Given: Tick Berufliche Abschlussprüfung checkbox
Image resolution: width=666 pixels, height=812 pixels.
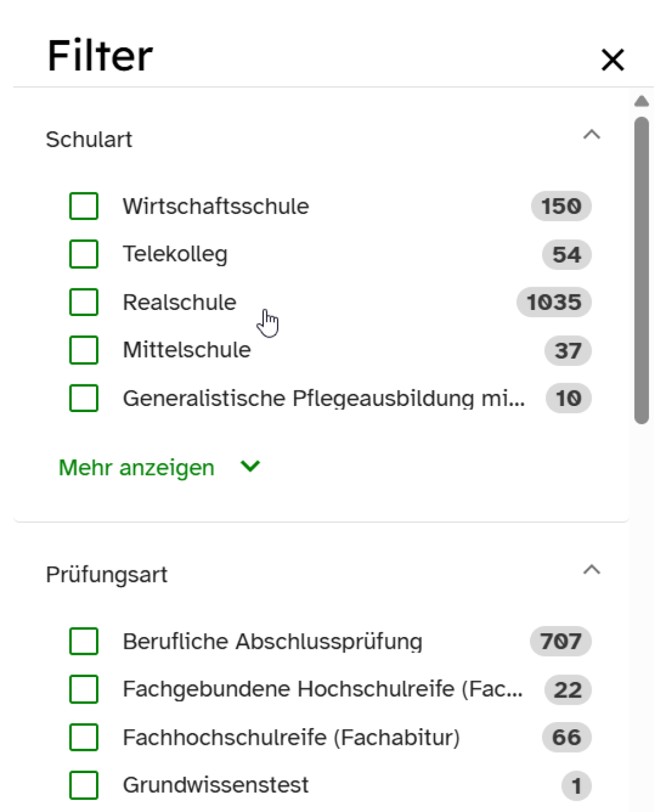Looking at the screenshot, I should coord(84,641).
